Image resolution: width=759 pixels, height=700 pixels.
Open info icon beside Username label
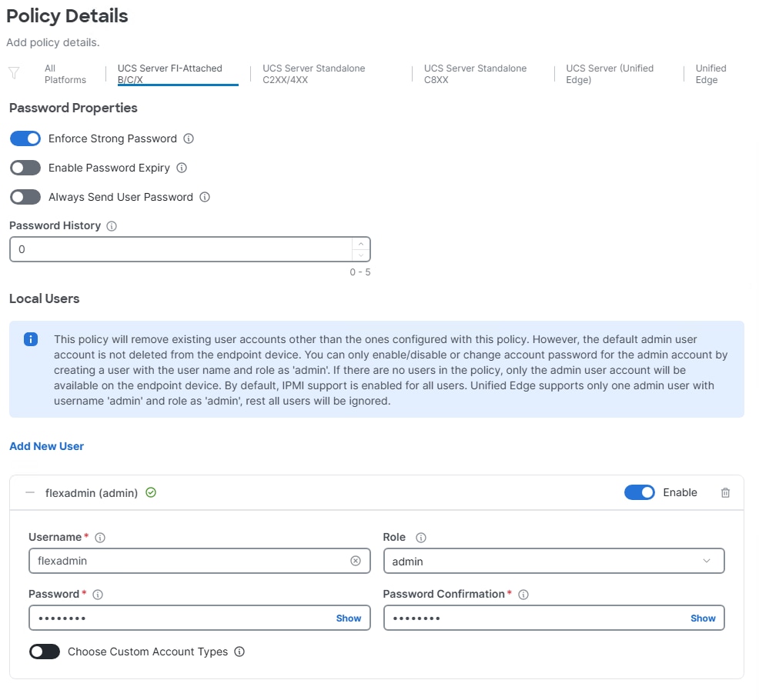100,538
